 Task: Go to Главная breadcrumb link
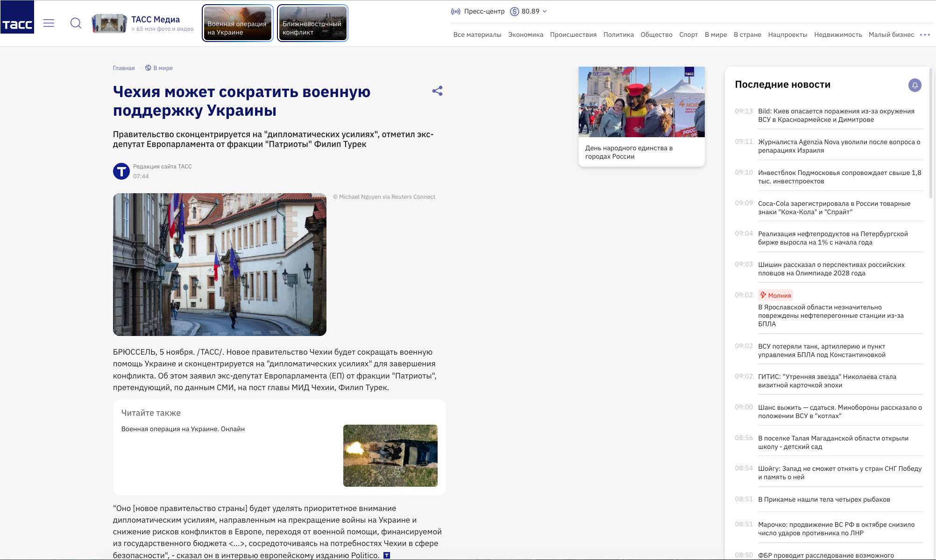[124, 68]
